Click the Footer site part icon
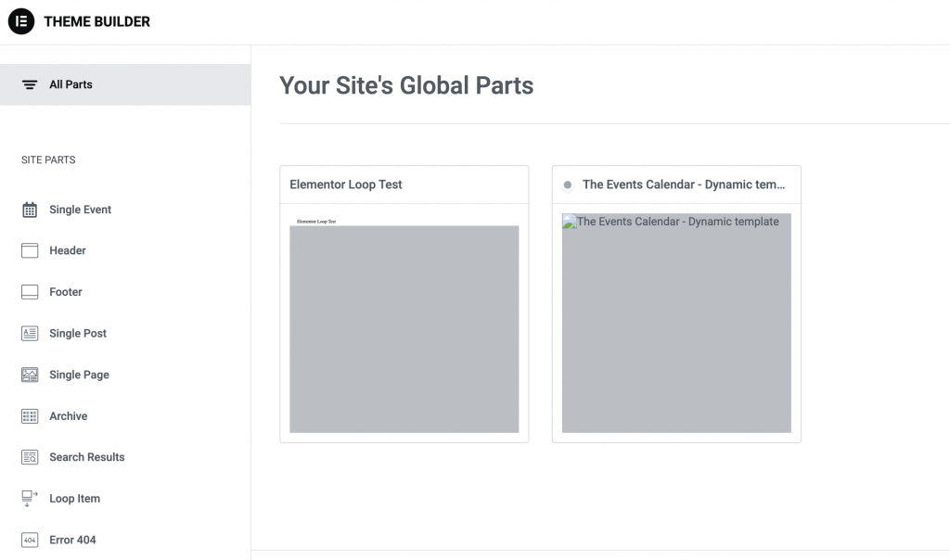950x560 pixels. pos(30,292)
